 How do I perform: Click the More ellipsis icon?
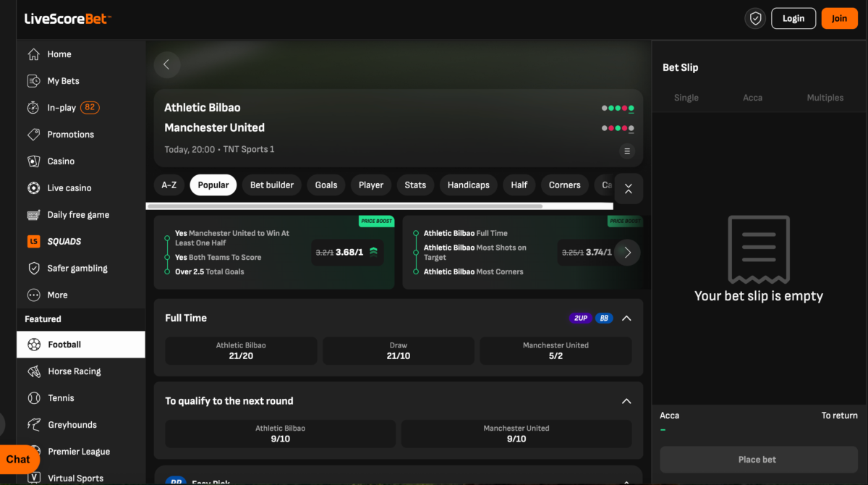click(33, 295)
